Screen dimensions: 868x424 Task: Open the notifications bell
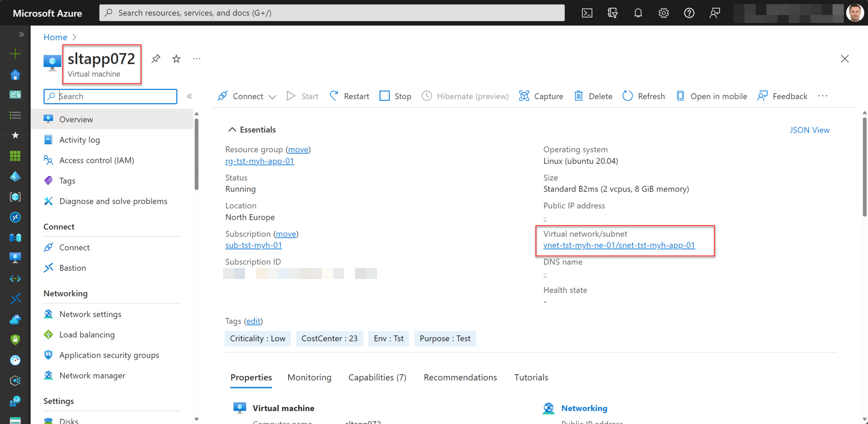click(x=638, y=13)
